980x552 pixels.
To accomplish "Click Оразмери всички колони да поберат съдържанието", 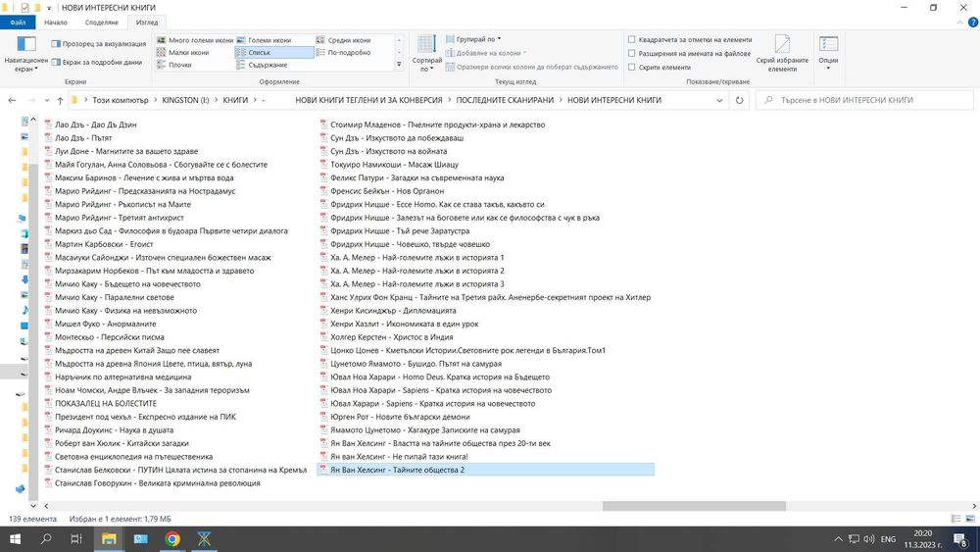I will coord(531,67).
